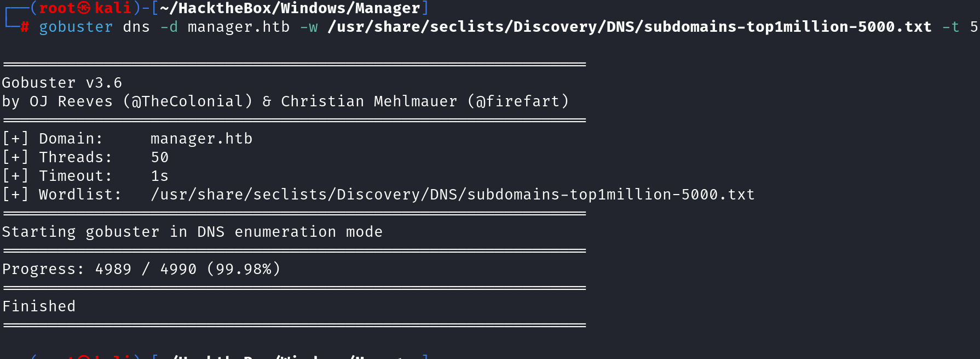The image size is (980, 359).
Task: Click the progress percentage (99.98%)
Action: (x=243, y=269)
